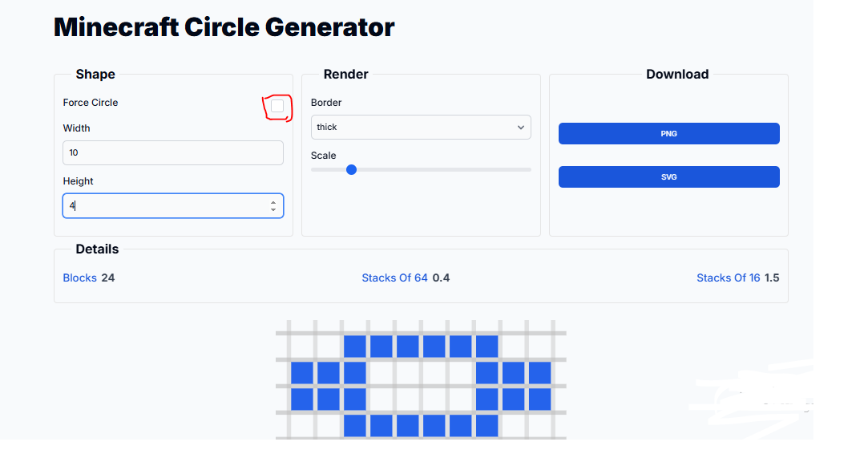The height and width of the screenshot is (454, 868).
Task: Click the right end of Scale slider track
Action: pos(528,169)
